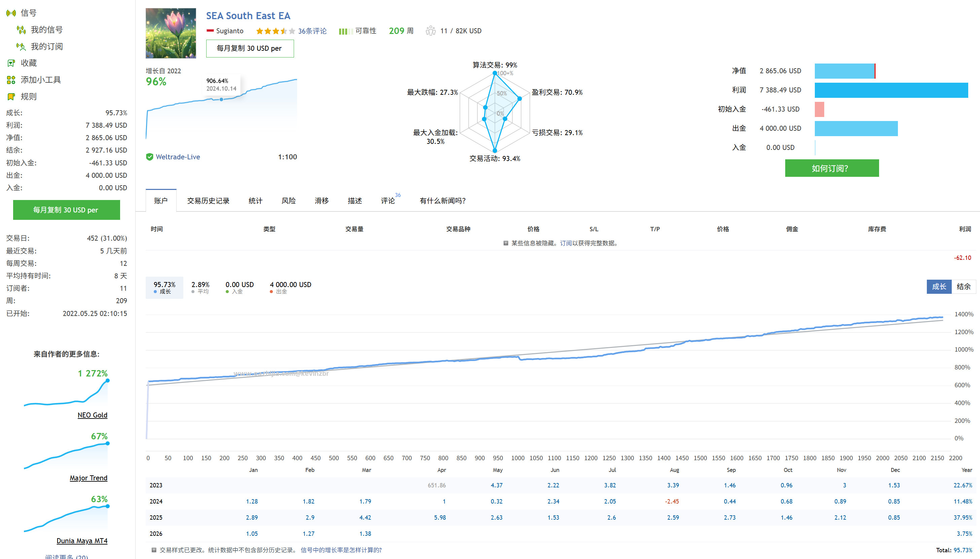This screenshot has height=559, width=980.
Task: Click the 出金 withdrawals bar
Action: click(856, 129)
